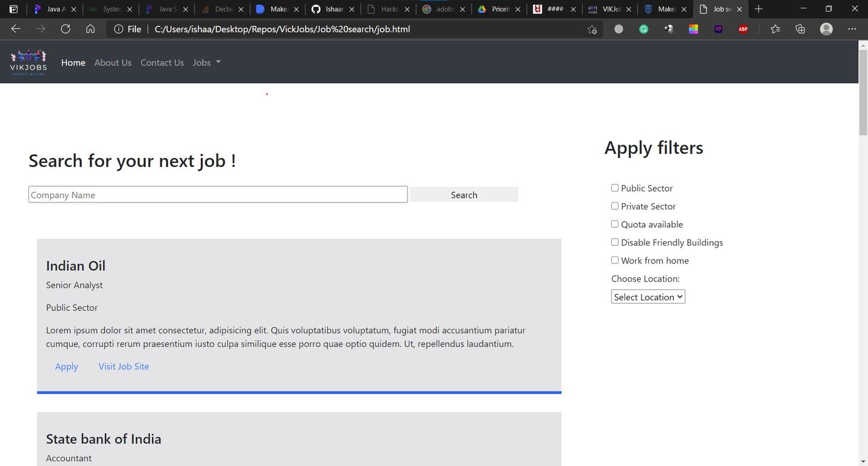Go to Home in navbar
Viewport: 868px width, 466px height.
point(73,63)
